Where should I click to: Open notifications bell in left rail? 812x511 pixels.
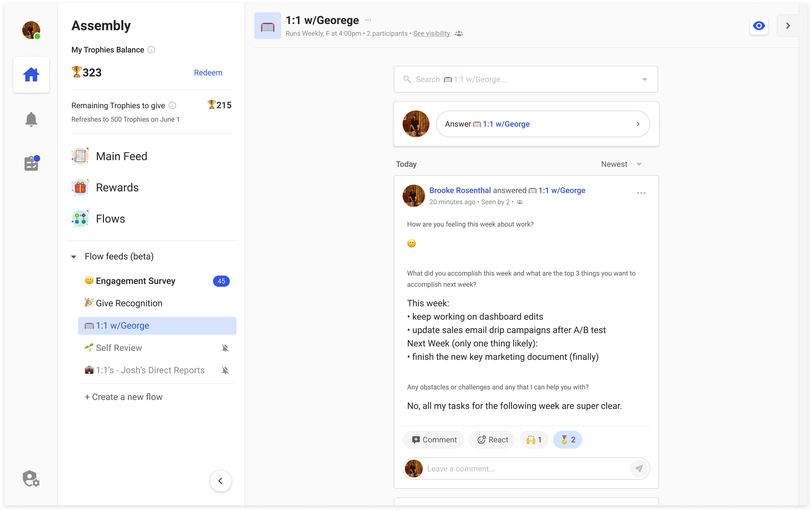(x=31, y=119)
